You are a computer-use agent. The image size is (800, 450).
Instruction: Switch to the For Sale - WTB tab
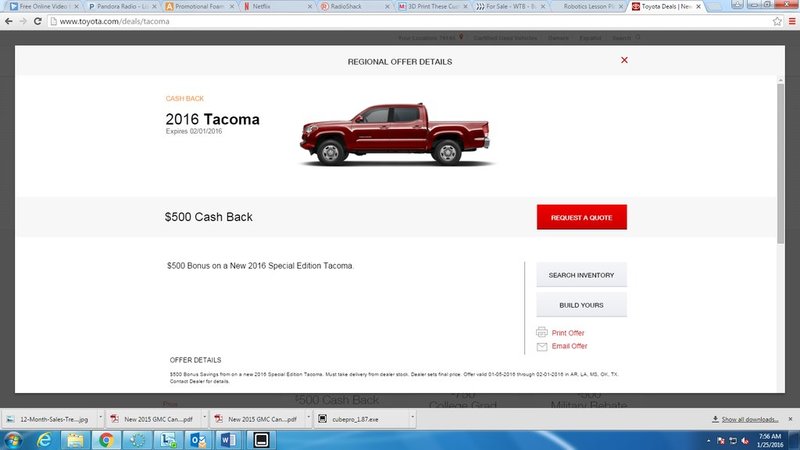pos(510,7)
